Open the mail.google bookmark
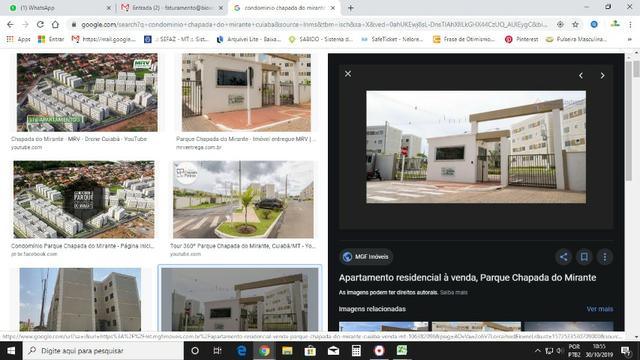 click(103, 39)
